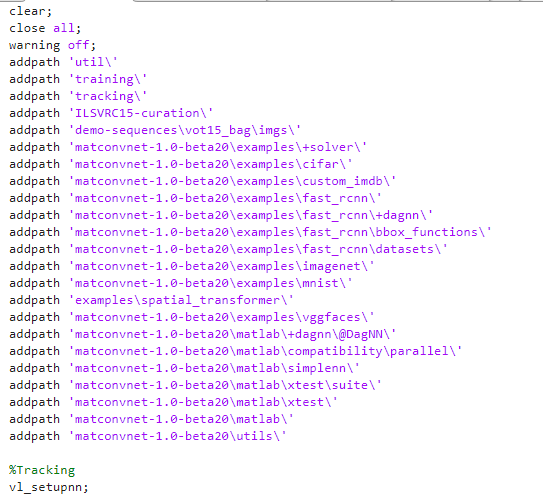543x504 pixels.
Task: Place cursor on 'close all;' line
Action: pyautogui.click(x=45, y=28)
